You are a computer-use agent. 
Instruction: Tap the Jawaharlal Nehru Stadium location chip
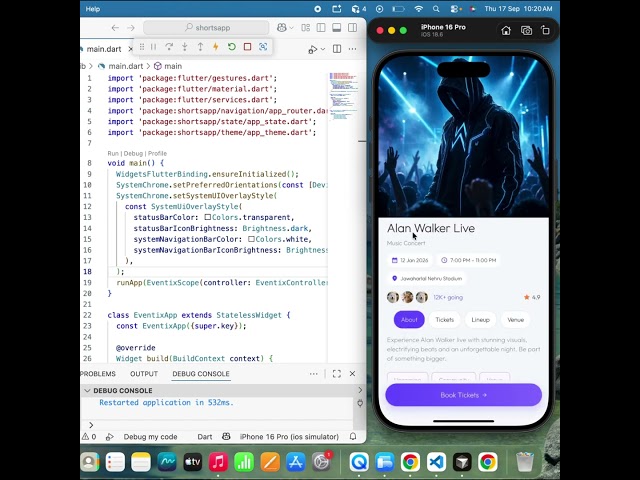[427, 278]
